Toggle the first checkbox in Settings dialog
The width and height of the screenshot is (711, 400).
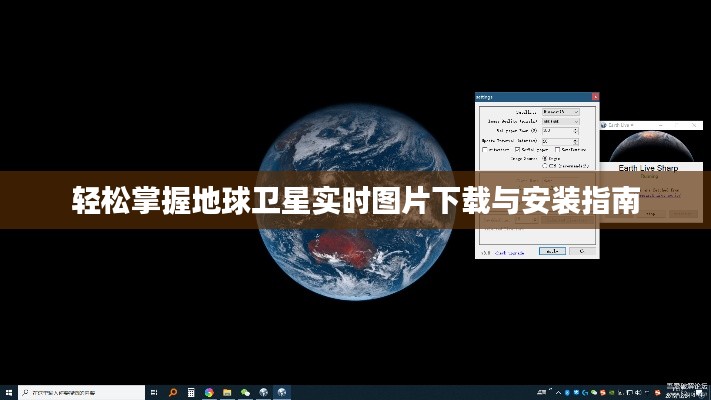click(485, 149)
